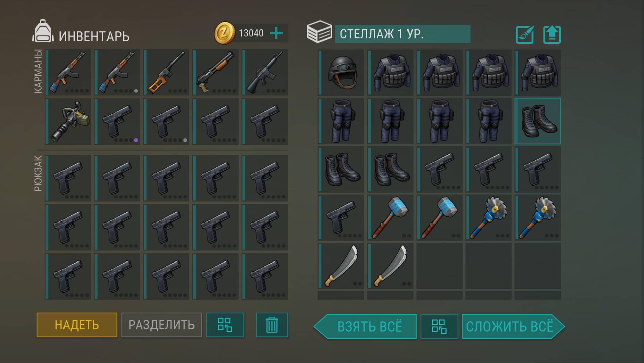Click the green plus to add coins
Screen dimensions: 644x363
[276, 33]
